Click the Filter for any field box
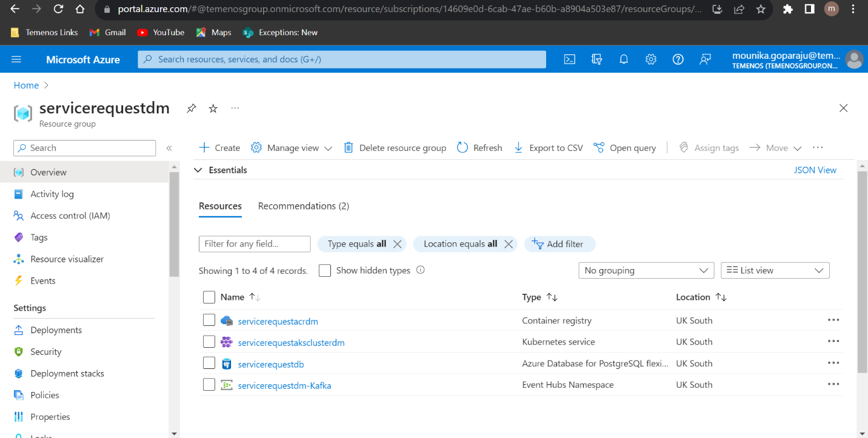 [x=255, y=244]
